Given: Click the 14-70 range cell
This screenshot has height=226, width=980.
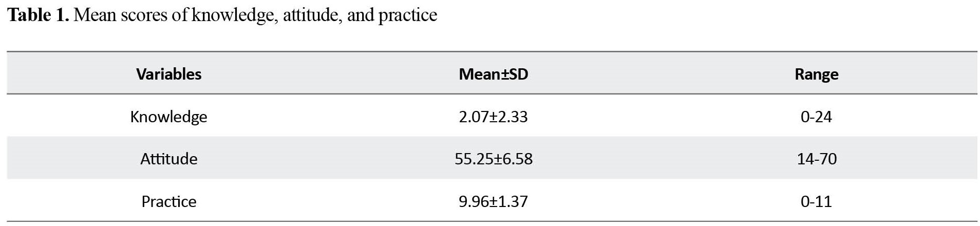Looking at the screenshot, I should pos(816,159).
